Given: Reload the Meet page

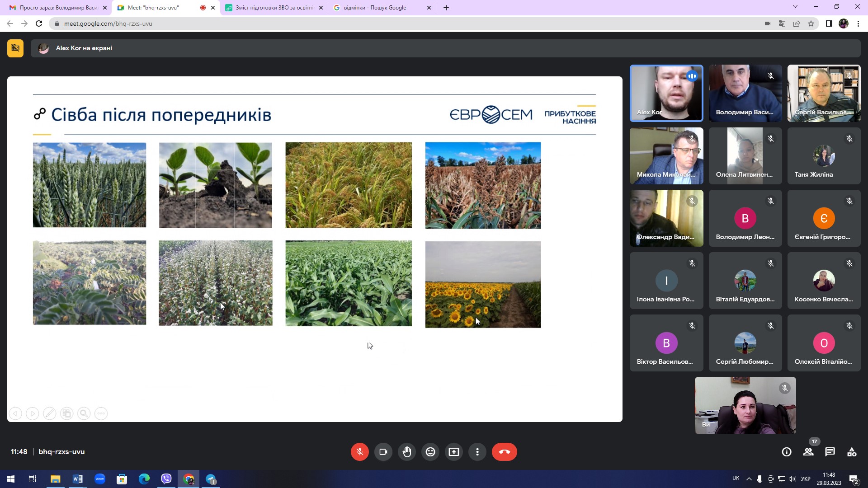Looking at the screenshot, I should tap(39, 23).
